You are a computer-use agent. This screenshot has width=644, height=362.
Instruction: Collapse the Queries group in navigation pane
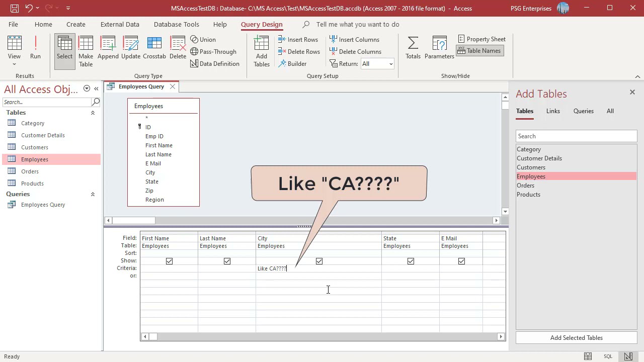point(93,194)
